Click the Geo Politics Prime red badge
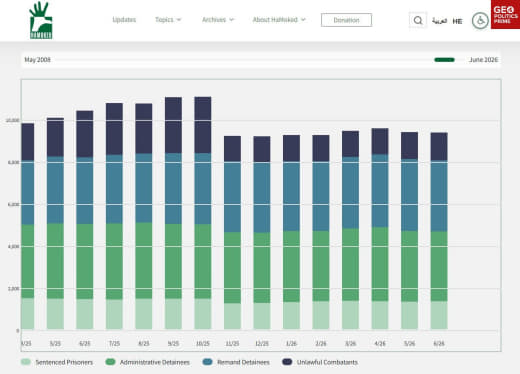The image size is (520, 374). pyautogui.click(x=505, y=14)
